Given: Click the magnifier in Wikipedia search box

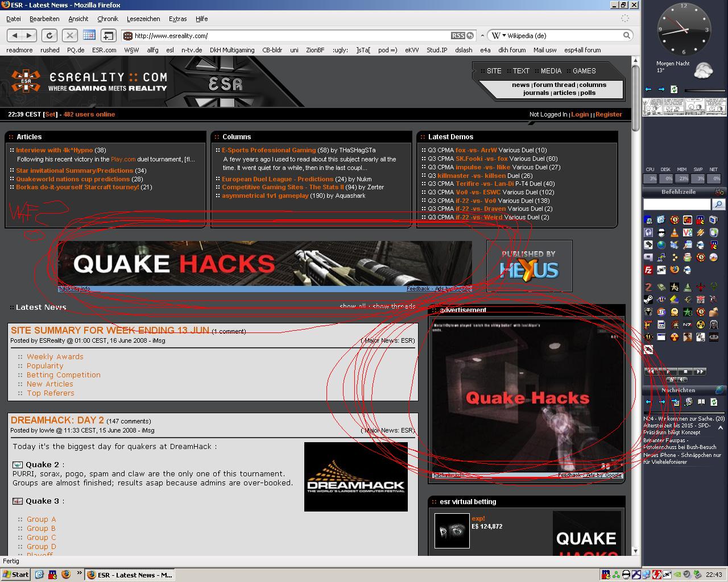Looking at the screenshot, I should click(x=627, y=35).
